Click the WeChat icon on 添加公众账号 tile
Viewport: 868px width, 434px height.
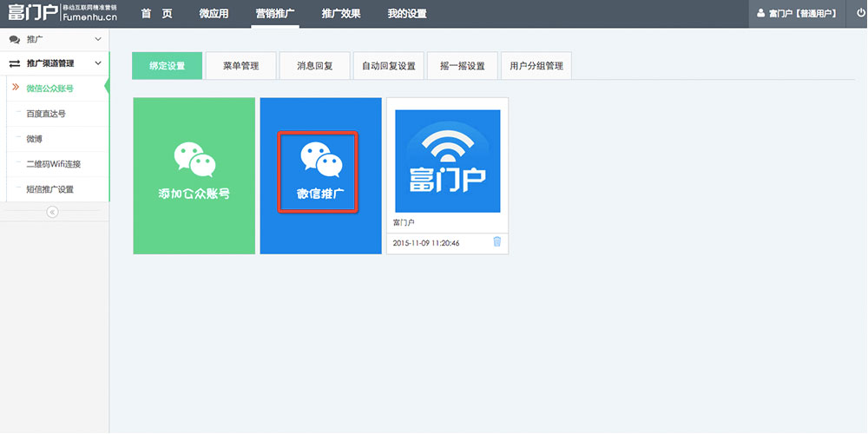[194, 160]
